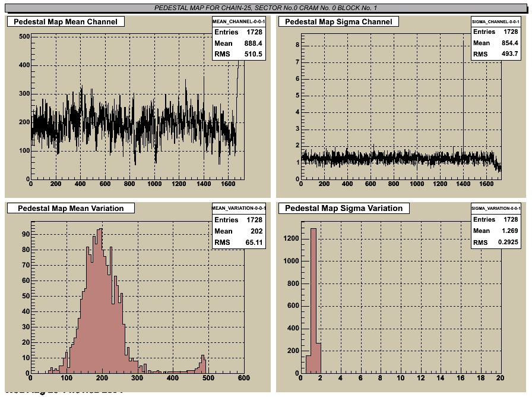
Task: Select the 'Pedestal Map Mean Variation' title
Action: (71, 208)
